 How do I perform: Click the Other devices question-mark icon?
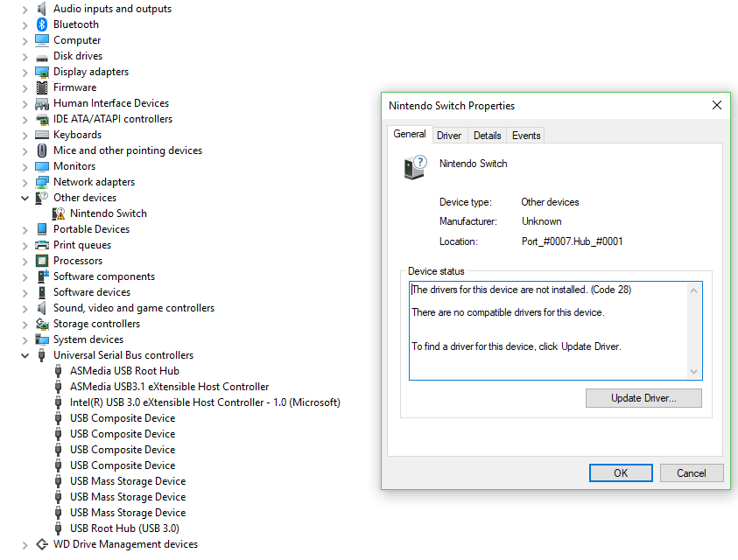pyautogui.click(x=42, y=198)
